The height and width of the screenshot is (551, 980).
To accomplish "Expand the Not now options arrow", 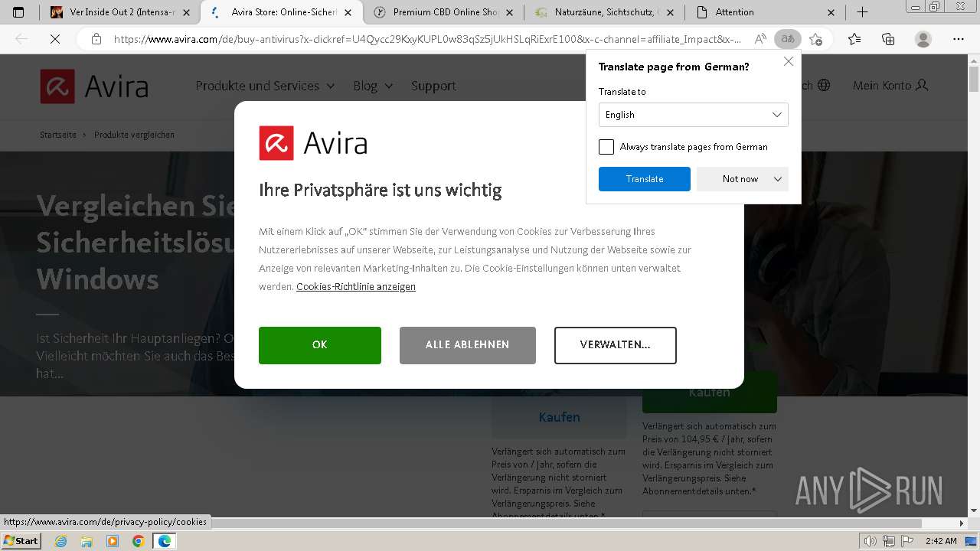I will (x=778, y=179).
